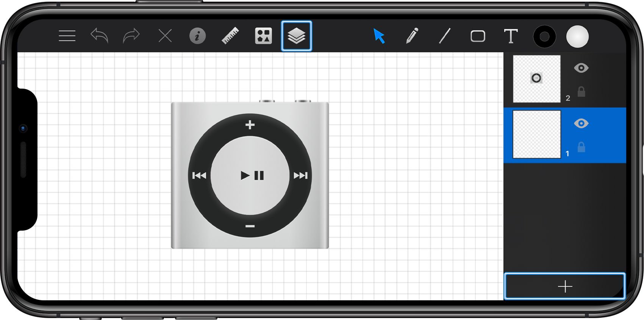Screen dimensions: 644x320
Task: Open the info inspector
Action: 197,36
